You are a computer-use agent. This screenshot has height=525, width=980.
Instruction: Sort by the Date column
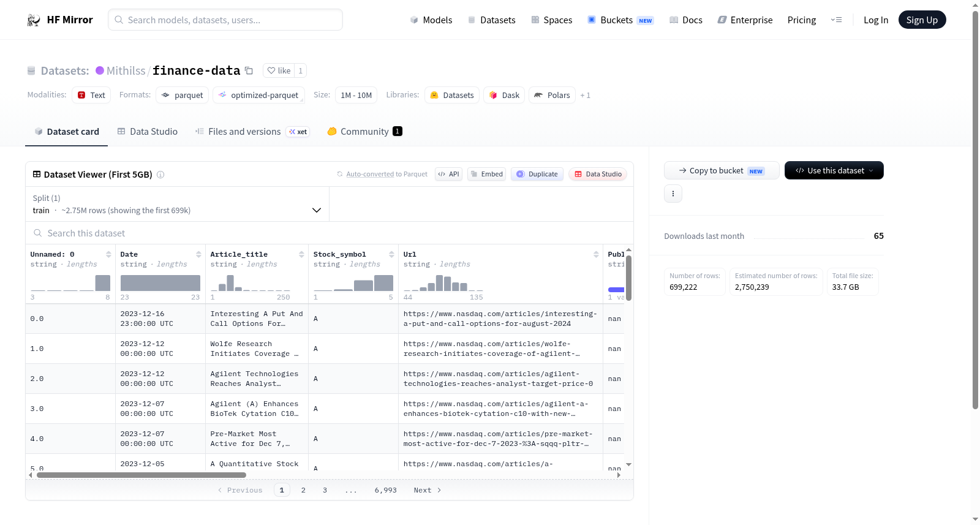[x=198, y=254]
